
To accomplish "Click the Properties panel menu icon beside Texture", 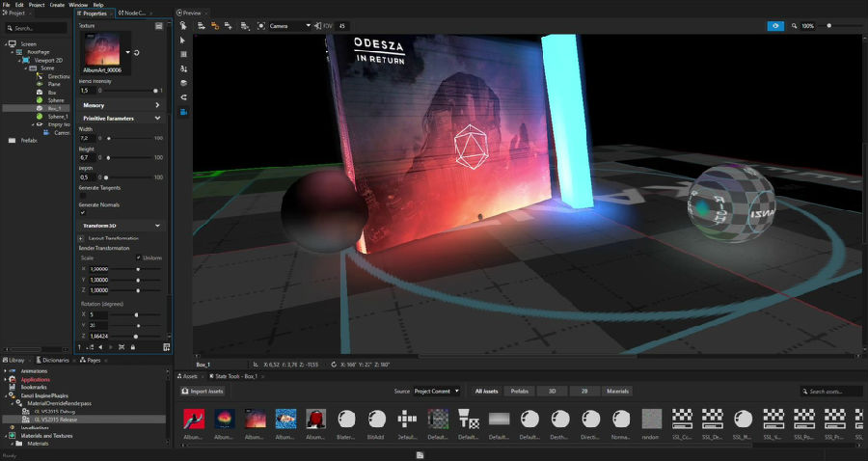I will [159, 26].
